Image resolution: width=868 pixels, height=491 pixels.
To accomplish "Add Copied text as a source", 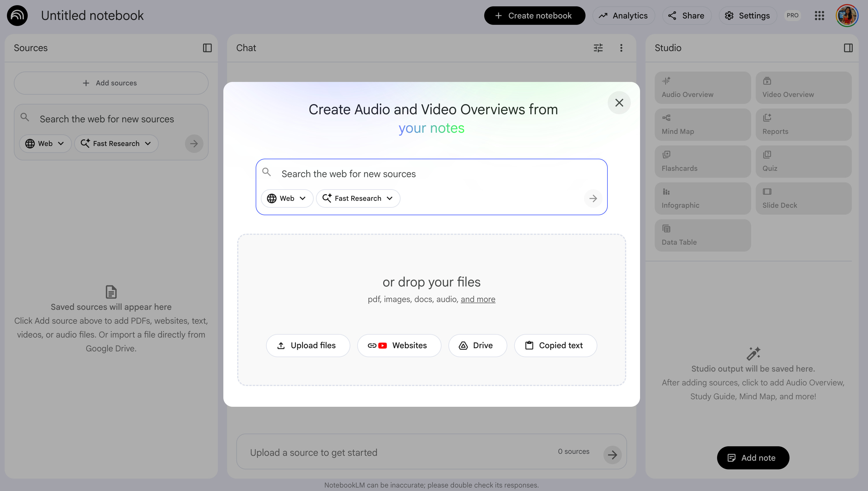I will pyautogui.click(x=555, y=345).
